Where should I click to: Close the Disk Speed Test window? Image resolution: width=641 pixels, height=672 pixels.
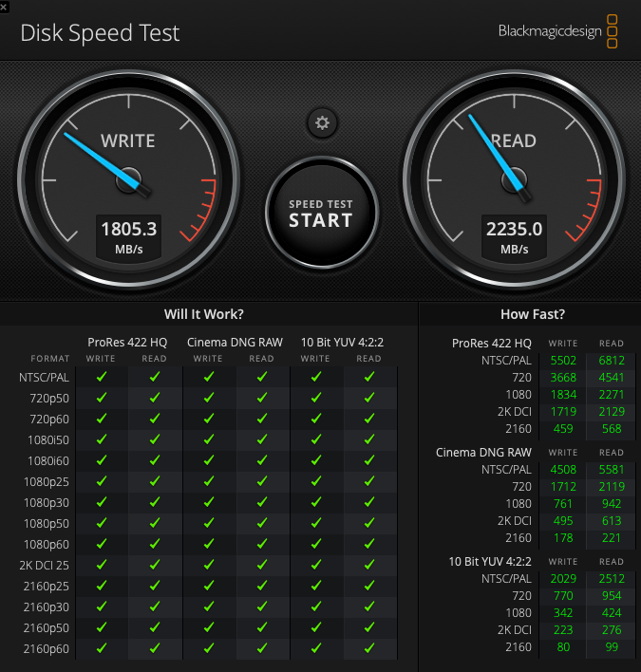pyautogui.click(x=4, y=7)
